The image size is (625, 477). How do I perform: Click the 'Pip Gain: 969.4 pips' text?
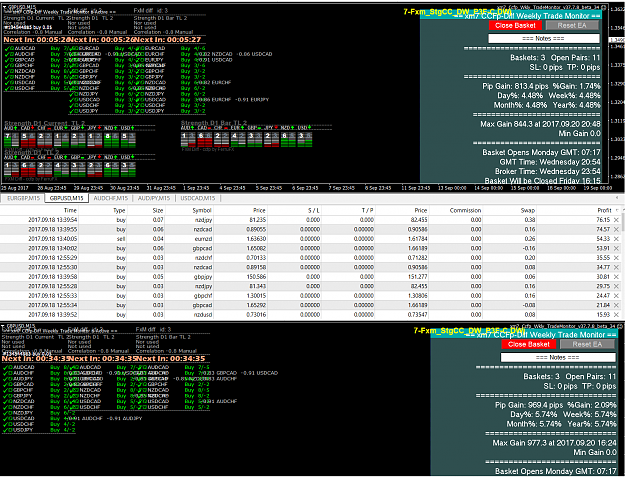pyautogui.click(x=529, y=405)
